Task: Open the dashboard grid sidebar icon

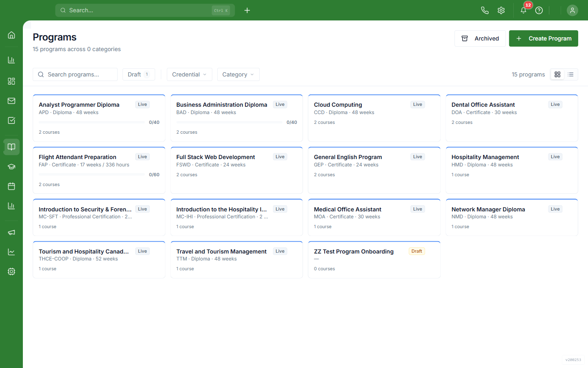Action: tap(11, 81)
